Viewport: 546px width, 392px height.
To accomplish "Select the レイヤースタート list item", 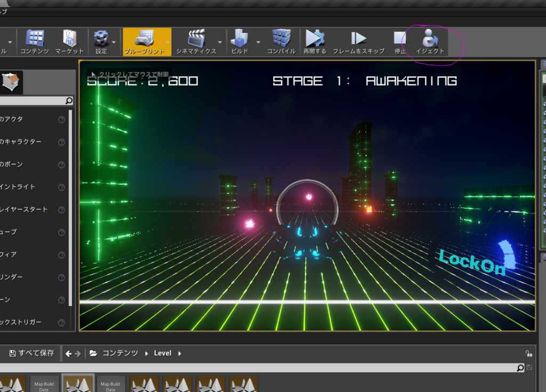I will point(34,209).
